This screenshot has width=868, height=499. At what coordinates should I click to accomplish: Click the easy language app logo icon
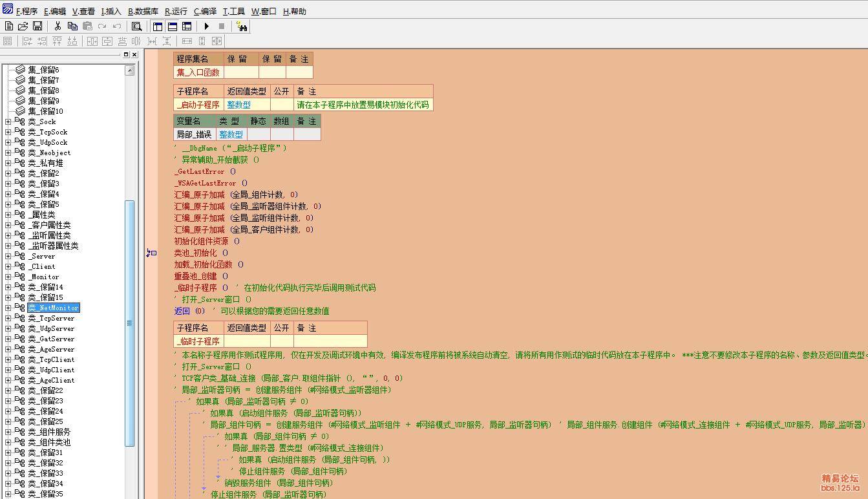point(7,9)
